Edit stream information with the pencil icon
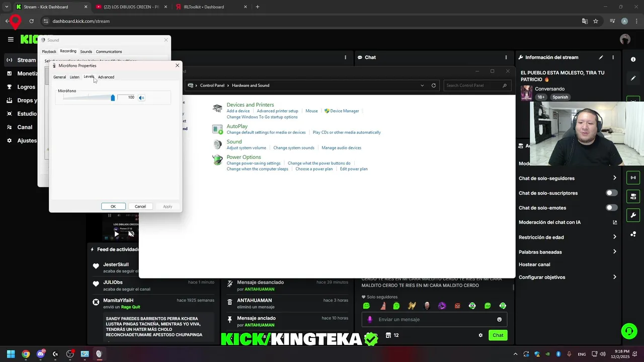Viewport: 644px width, 362px height. [601, 57]
